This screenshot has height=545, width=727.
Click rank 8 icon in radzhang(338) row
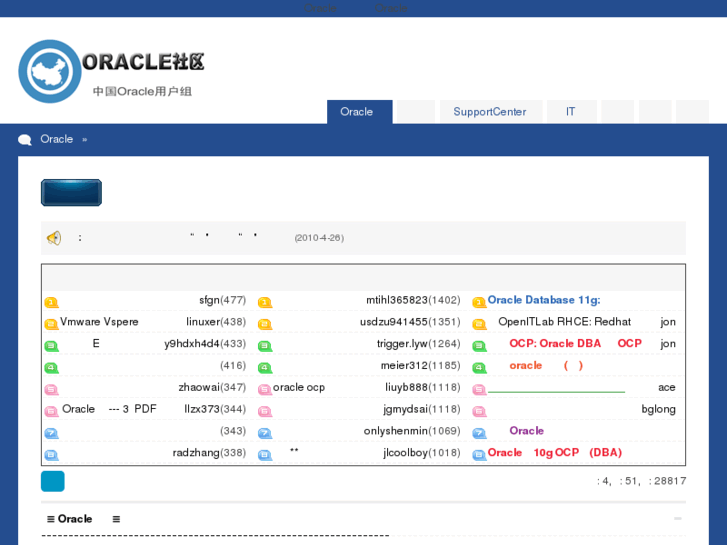51,455
